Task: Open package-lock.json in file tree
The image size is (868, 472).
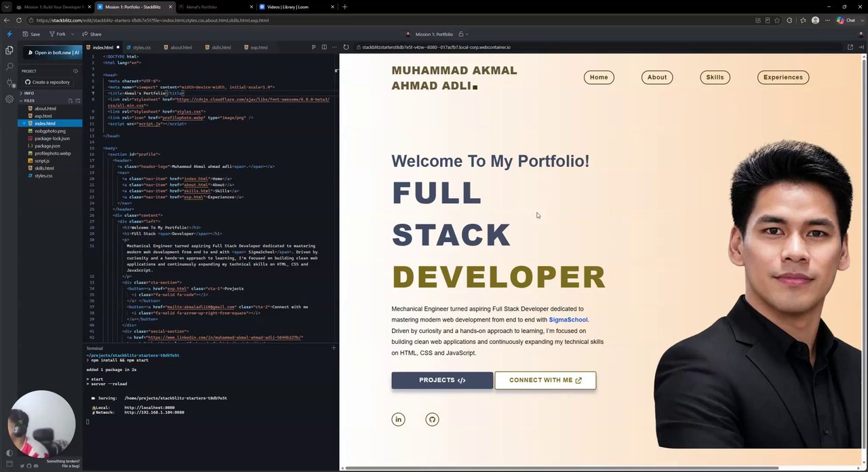Action: pos(52,138)
